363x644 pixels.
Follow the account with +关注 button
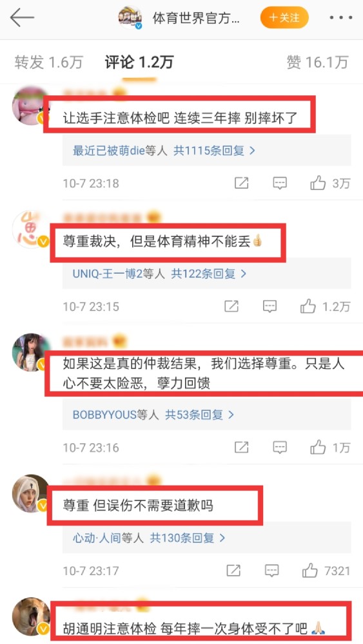[x=284, y=18]
